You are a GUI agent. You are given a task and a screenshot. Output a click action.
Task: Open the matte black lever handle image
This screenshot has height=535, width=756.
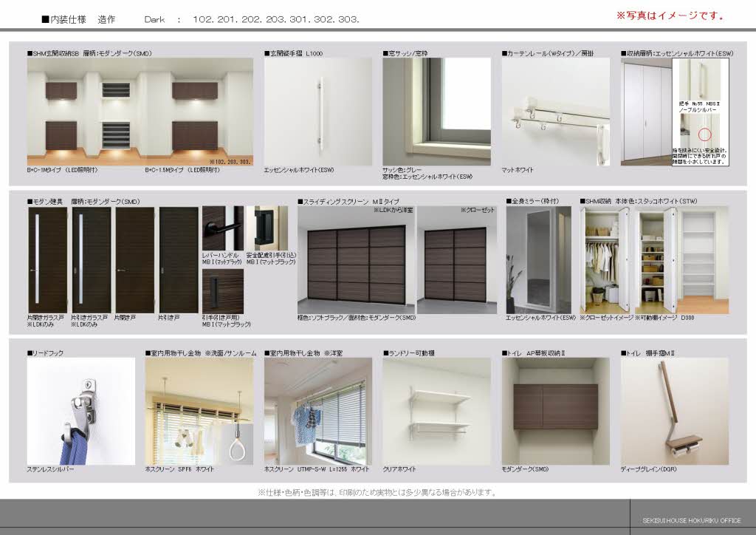point(222,228)
